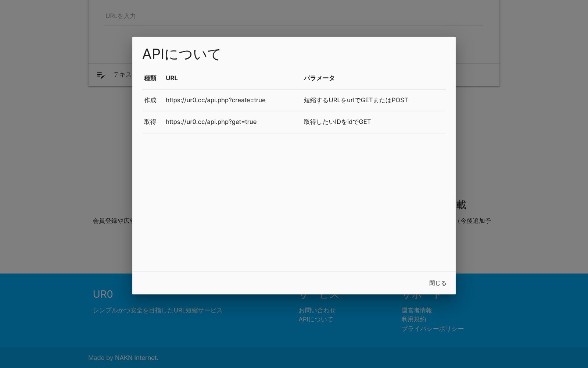This screenshot has height=368, width=588.
Task: Open the お問い合わせ footer link
Action: click(x=317, y=311)
